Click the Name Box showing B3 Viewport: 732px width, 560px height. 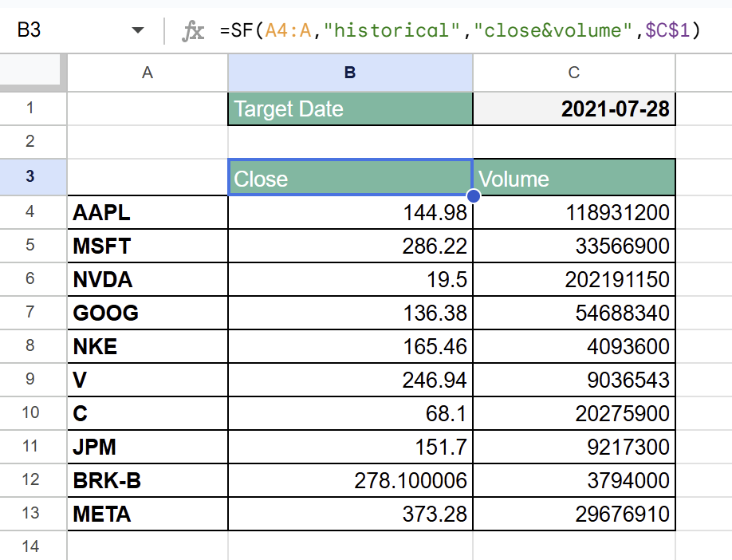coord(48,30)
